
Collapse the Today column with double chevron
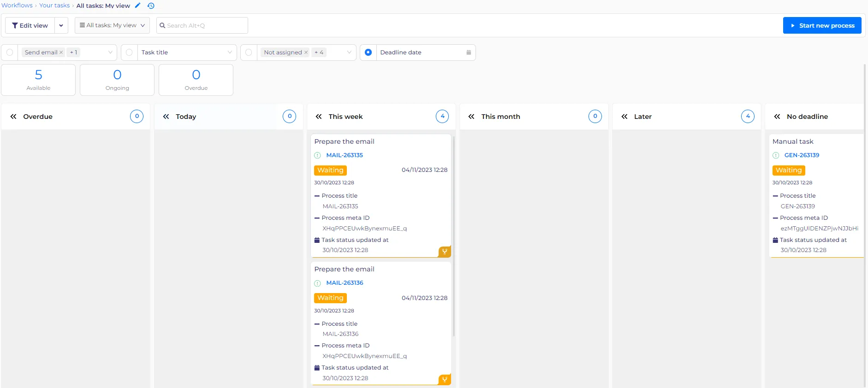click(166, 117)
